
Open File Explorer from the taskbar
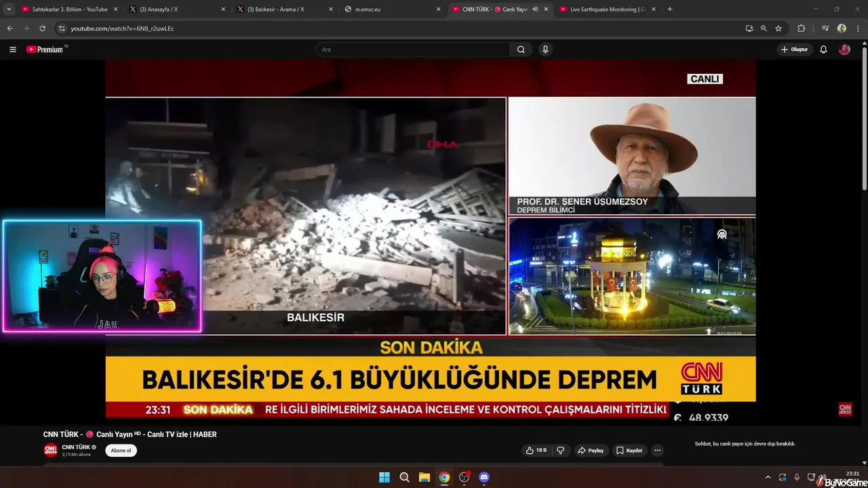pyautogui.click(x=424, y=477)
